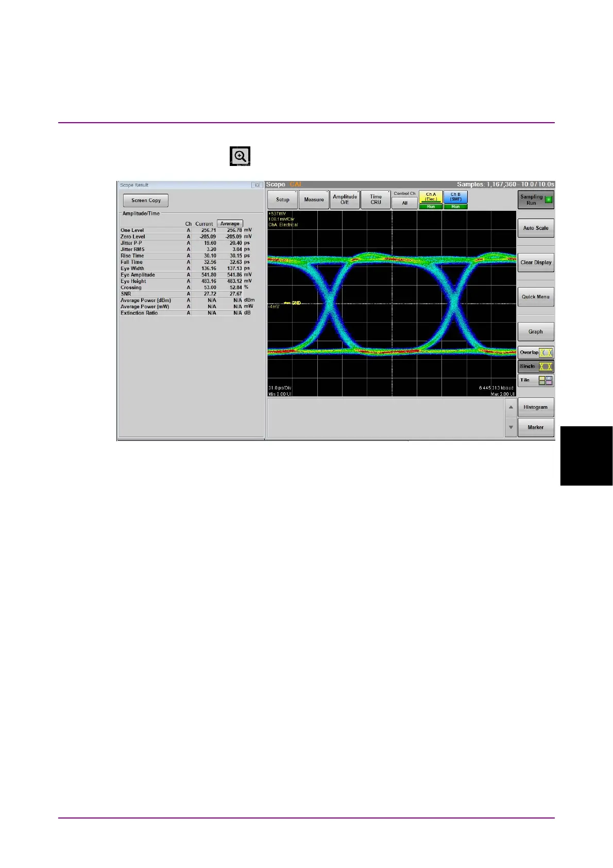Click the 108.1 mV/Div scale label

[x=281, y=219]
